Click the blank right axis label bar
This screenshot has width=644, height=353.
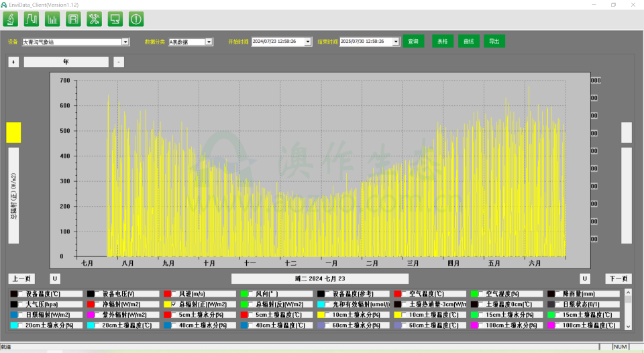tap(627, 195)
